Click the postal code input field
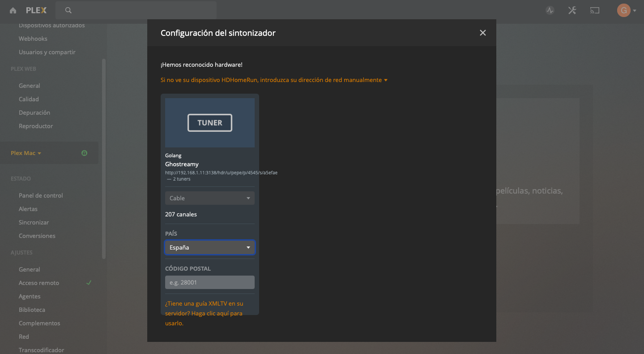 (209, 282)
